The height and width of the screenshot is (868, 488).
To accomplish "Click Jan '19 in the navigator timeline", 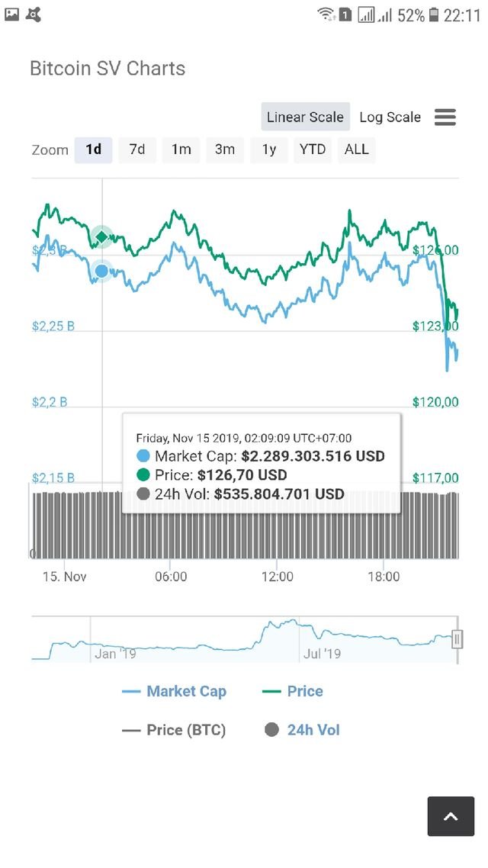I will click(x=115, y=654).
